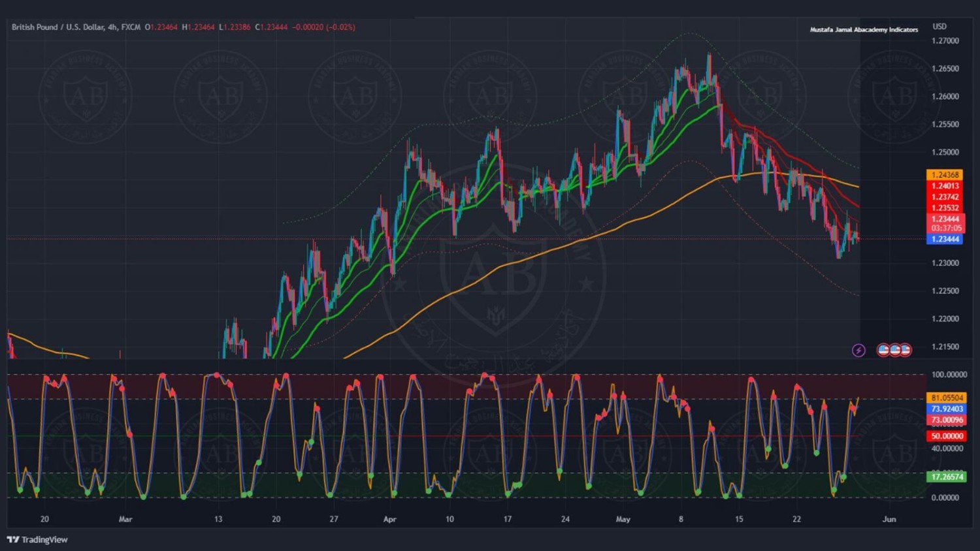Viewport: 980px width, 551px height.
Task: Click the 1.22500 price axis value
Action: coord(945,291)
